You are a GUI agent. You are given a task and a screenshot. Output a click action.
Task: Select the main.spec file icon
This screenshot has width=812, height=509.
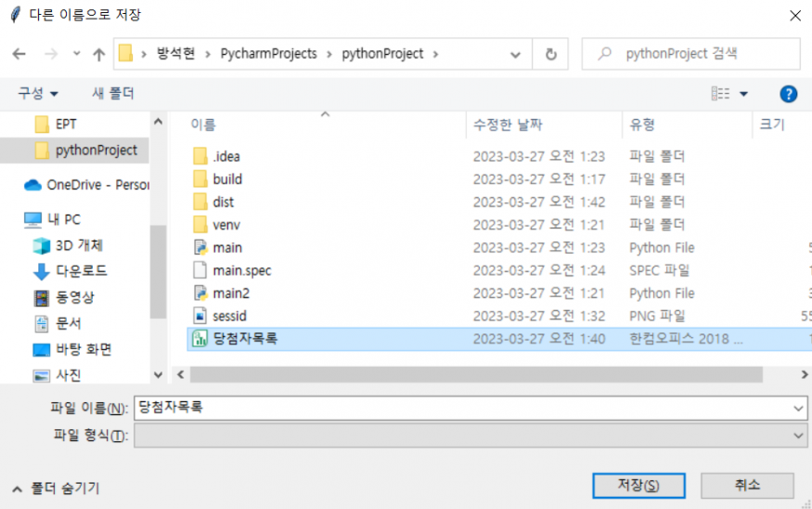(x=200, y=270)
